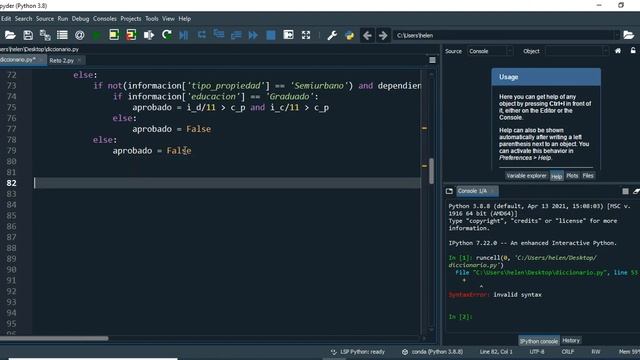
Task: Click the UTF-8 encoding status
Action: click(x=537, y=352)
